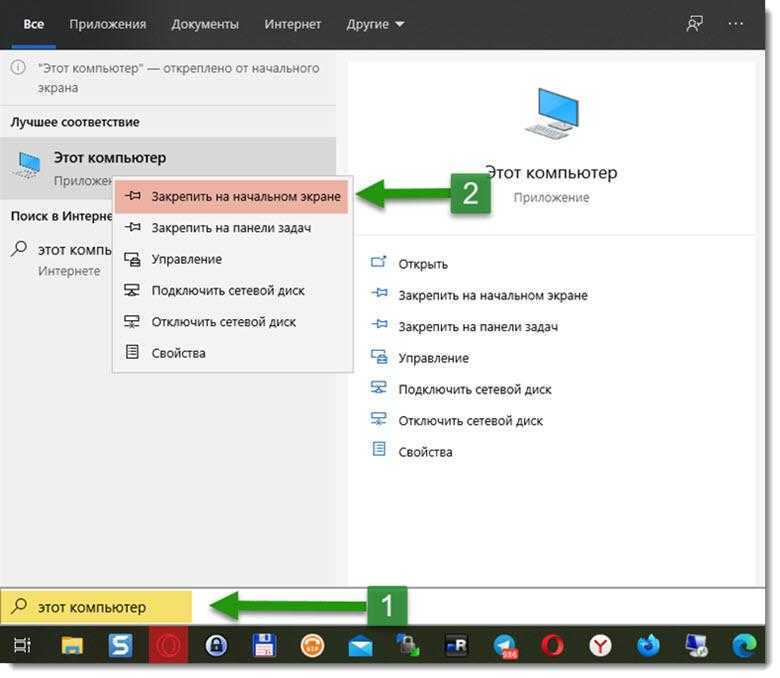Click the search input field with этот компьютер
Image resolution: width=780 pixels, height=678 pixels.
(96, 607)
